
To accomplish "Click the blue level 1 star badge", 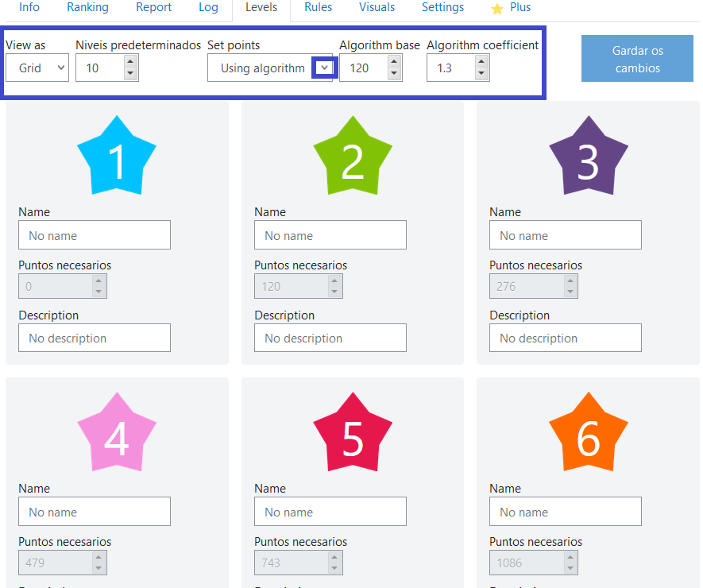I will click(x=117, y=157).
